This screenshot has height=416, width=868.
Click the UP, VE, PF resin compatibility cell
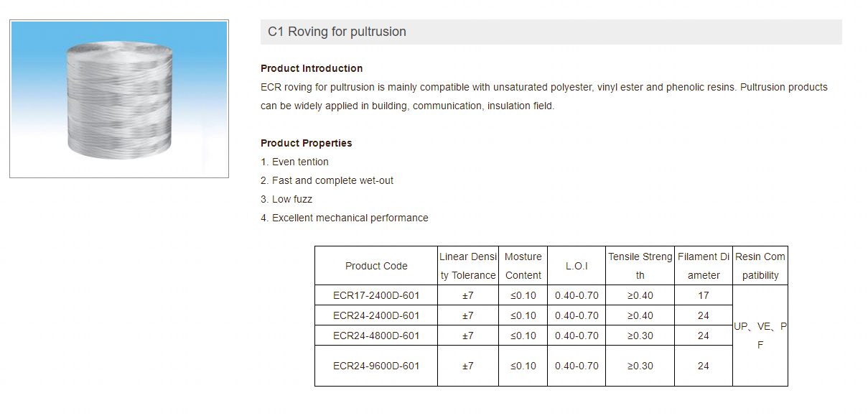[x=760, y=336]
